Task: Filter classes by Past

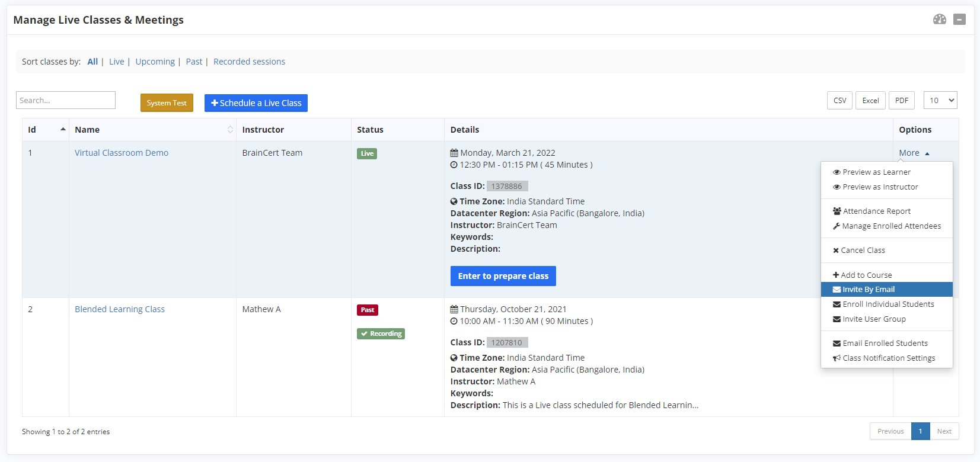Action: pyautogui.click(x=194, y=62)
